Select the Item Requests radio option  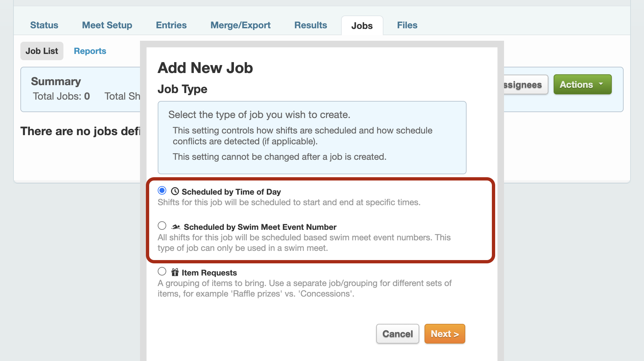(x=162, y=272)
